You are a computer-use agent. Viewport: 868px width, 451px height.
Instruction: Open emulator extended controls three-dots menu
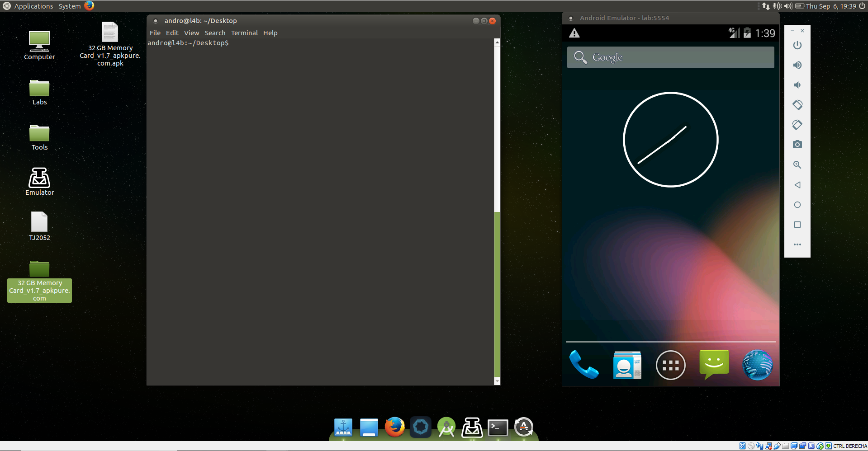pyautogui.click(x=797, y=244)
